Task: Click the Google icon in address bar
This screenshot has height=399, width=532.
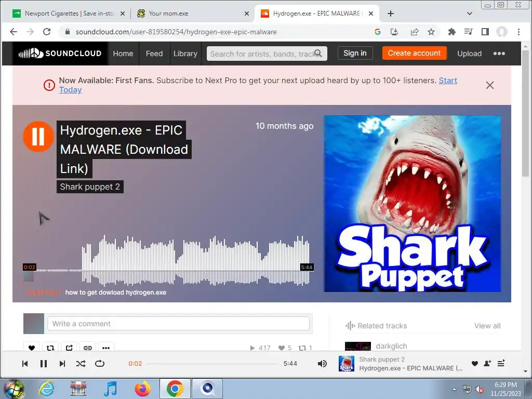Action: [x=378, y=32]
